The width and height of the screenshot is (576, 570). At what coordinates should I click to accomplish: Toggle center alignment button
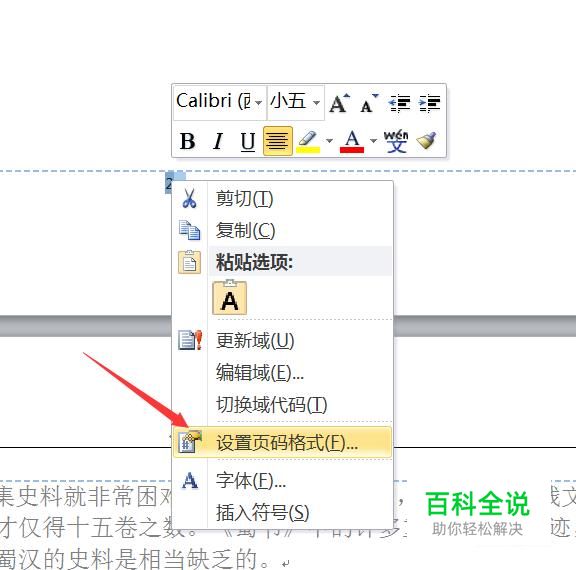click(278, 141)
